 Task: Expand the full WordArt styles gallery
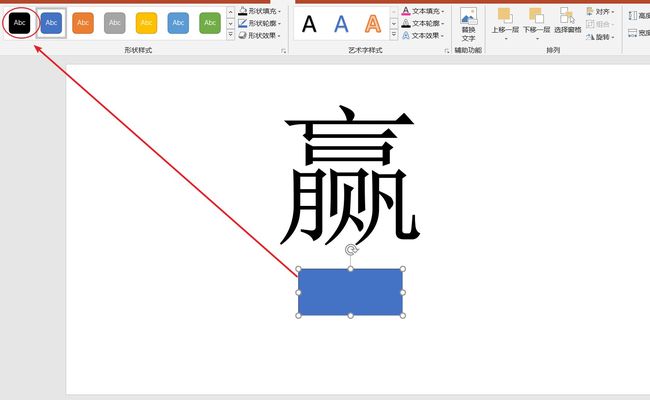(394, 35)
